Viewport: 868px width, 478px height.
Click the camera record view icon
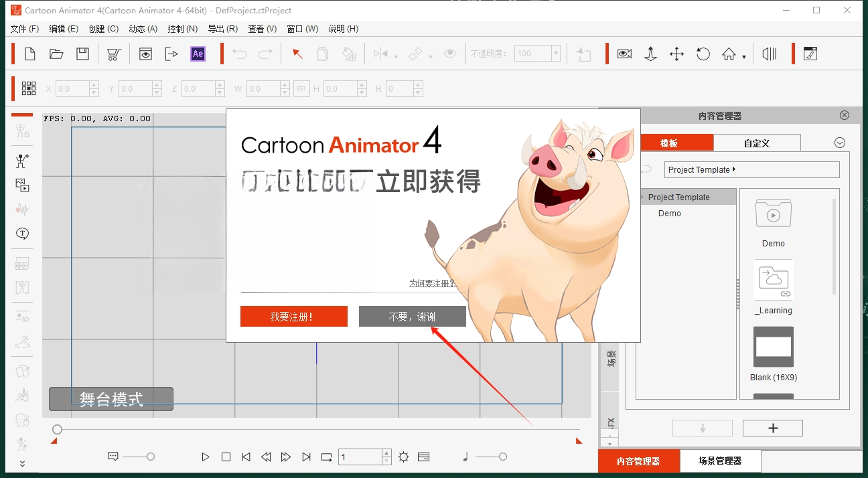pos(624,54)
